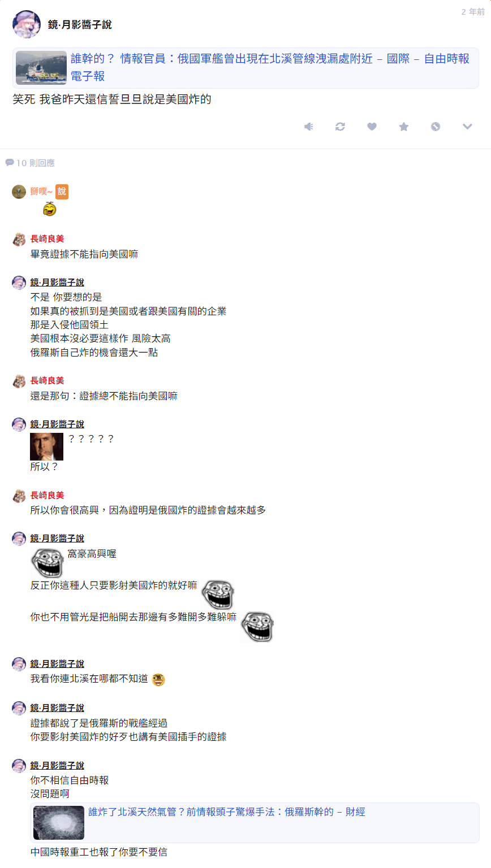Click 長崎良美 avatar beside first reply
Image resolution: width=491 pixels, height=868 pixels.
pyautogui.click(x=19, y=239)
